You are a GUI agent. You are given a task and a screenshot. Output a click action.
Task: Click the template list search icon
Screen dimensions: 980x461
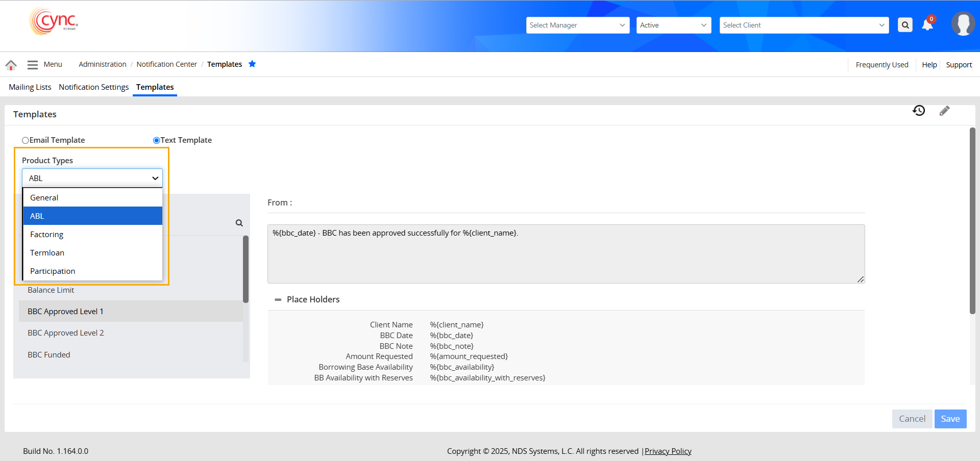[239, 223]
